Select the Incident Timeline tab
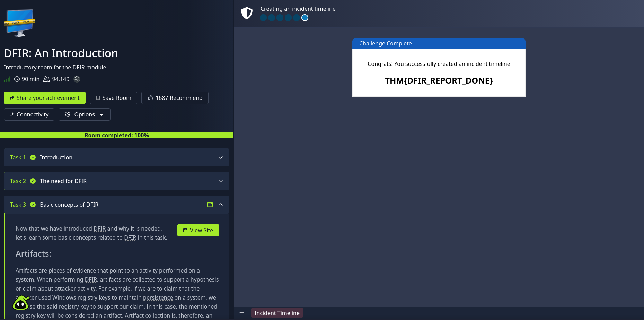 click(x=277, y=313)
